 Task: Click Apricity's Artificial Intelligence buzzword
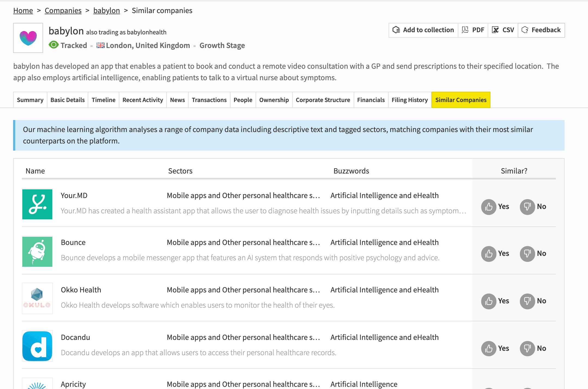tap(364, 384)
